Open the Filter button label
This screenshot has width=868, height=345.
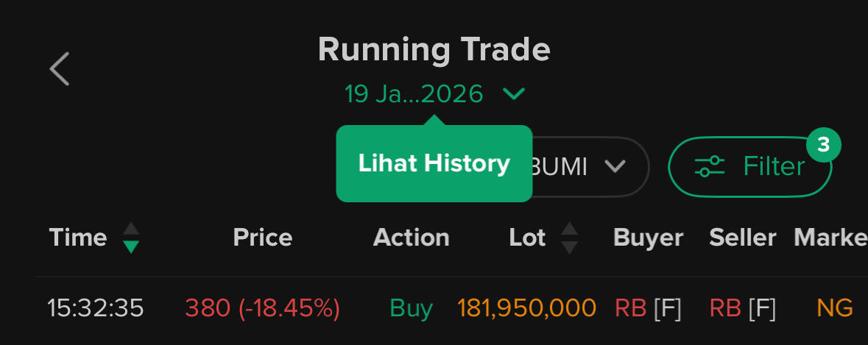tap(774, 167)
